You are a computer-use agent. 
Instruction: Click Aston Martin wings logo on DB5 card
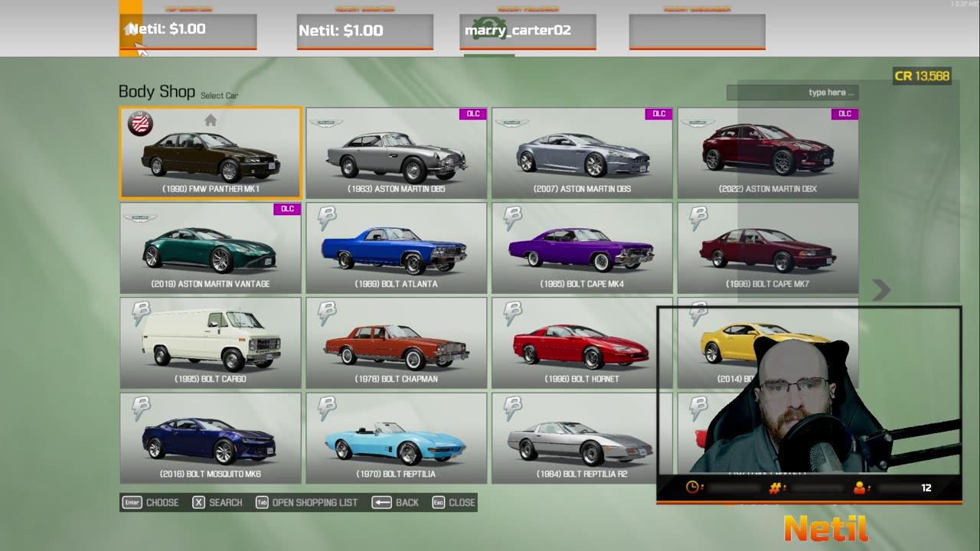pos(326,123)
